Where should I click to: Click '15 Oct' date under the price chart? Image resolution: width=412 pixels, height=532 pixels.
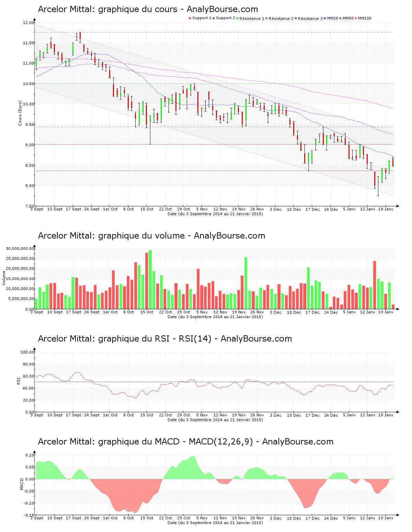tap(147, 209)
